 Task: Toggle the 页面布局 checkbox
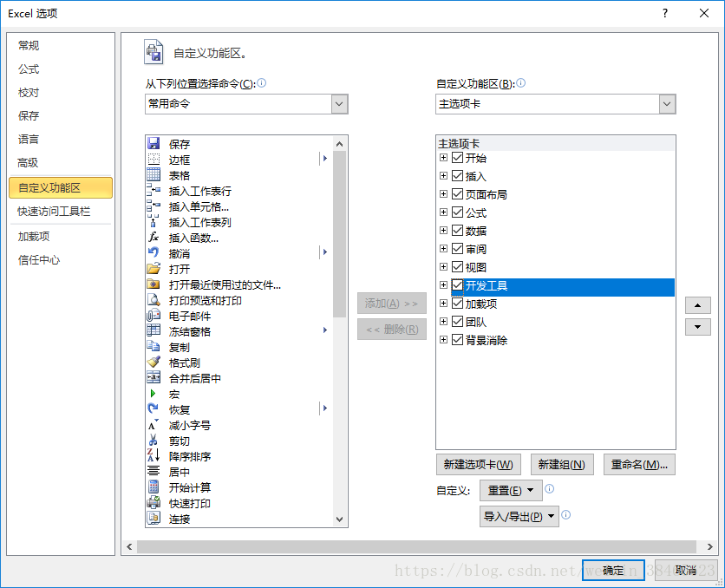(x=457, y=194)
